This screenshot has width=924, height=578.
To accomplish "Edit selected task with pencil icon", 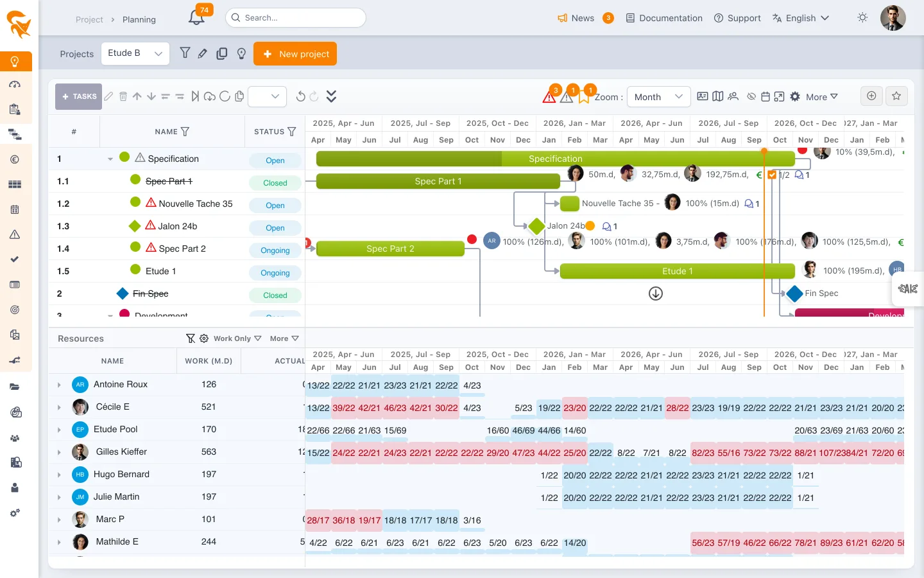I will (109, 96).
